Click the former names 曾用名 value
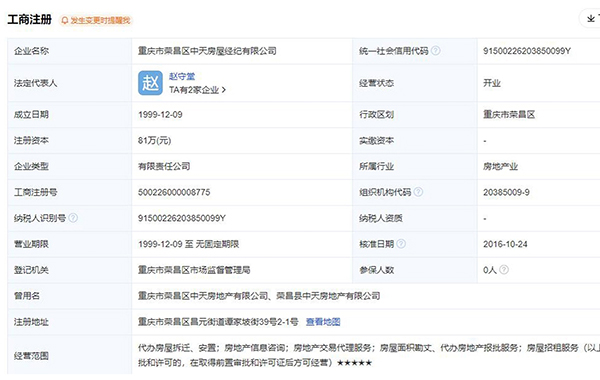600x380 pixels. tap(259, 296)
